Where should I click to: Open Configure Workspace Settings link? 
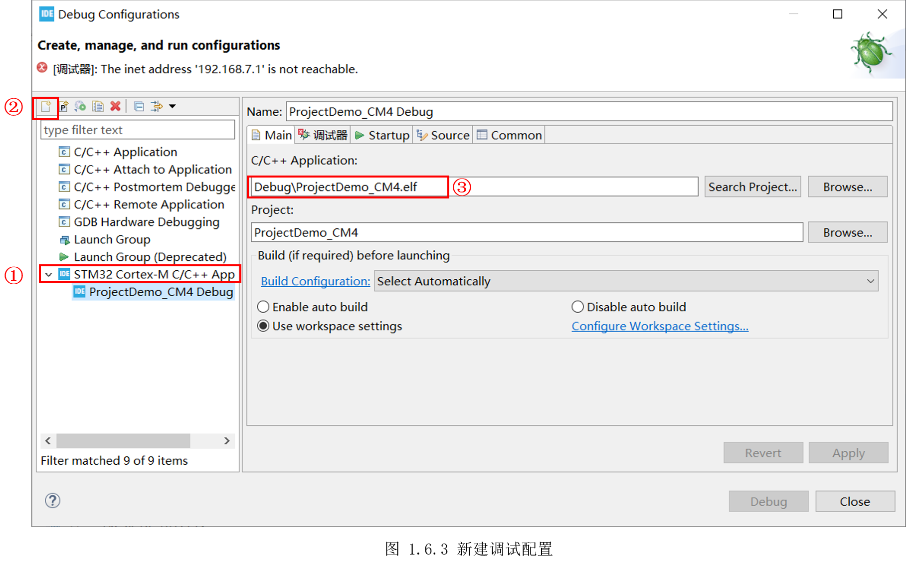tap(659, 326)
